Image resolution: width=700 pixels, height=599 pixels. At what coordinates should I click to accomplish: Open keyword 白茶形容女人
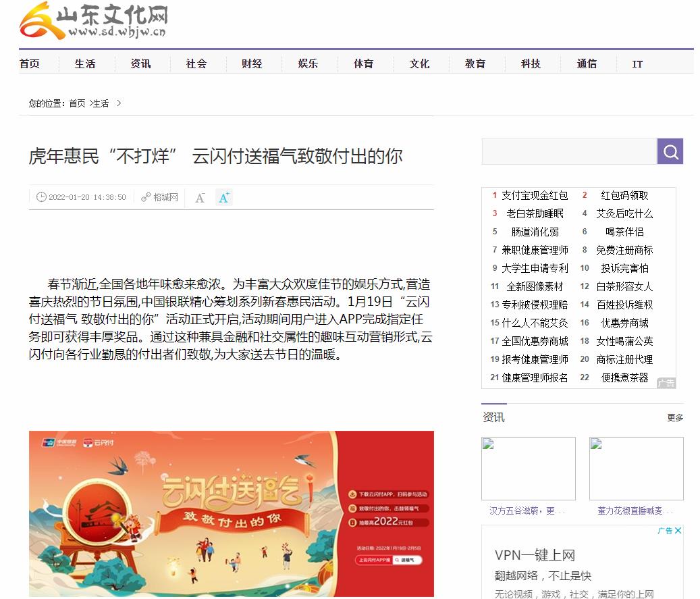click(624, 287)
